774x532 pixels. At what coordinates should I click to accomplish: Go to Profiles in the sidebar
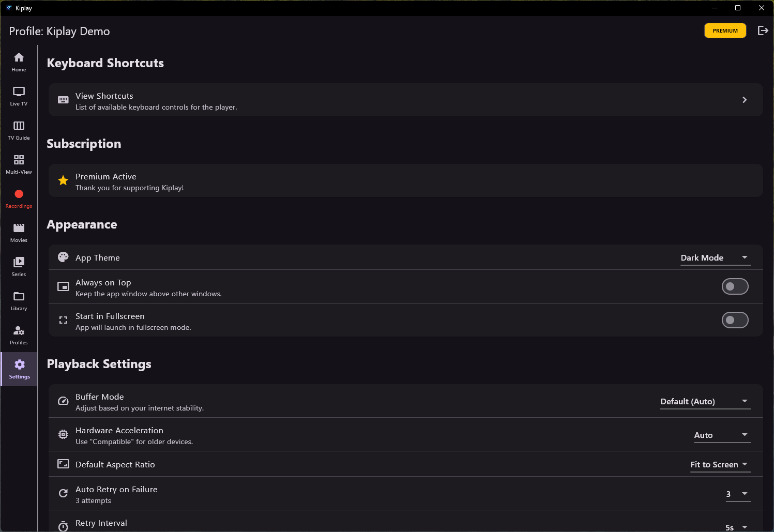19,334
